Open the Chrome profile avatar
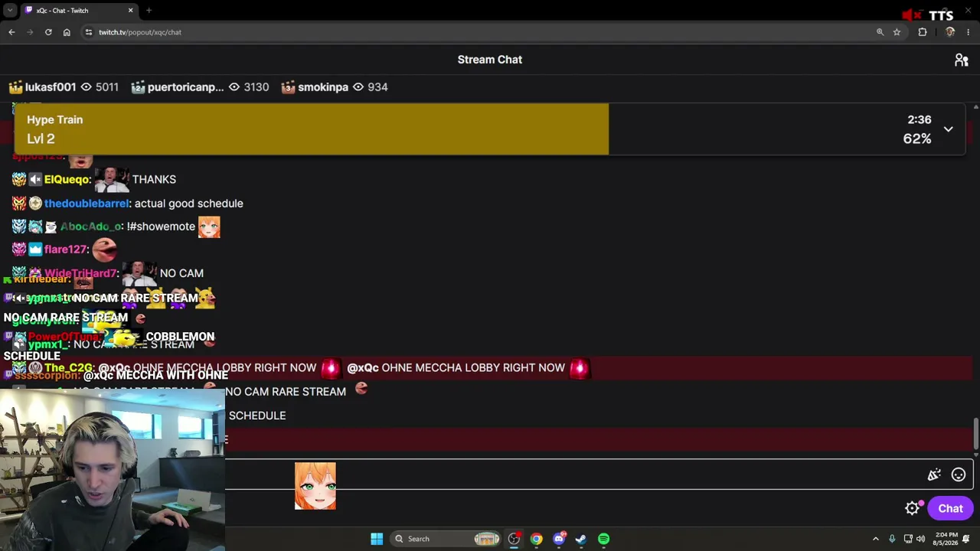The image size is (980, 551). 950,32
